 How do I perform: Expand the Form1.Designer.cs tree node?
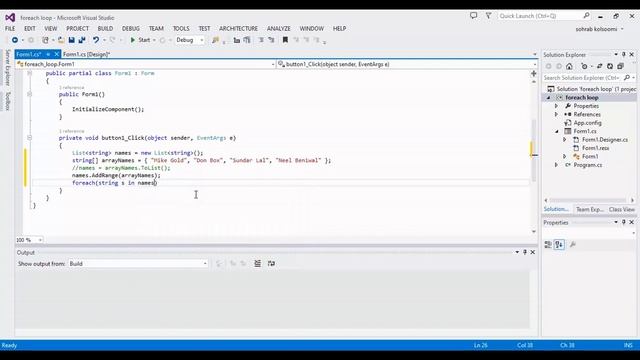click(x=565, y=140)
